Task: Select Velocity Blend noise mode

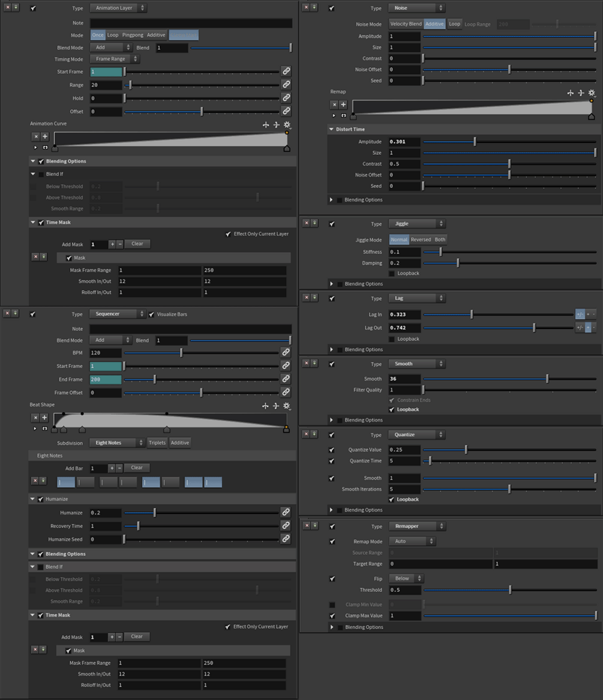Action: pyautogui.click(x=406, y=24)
